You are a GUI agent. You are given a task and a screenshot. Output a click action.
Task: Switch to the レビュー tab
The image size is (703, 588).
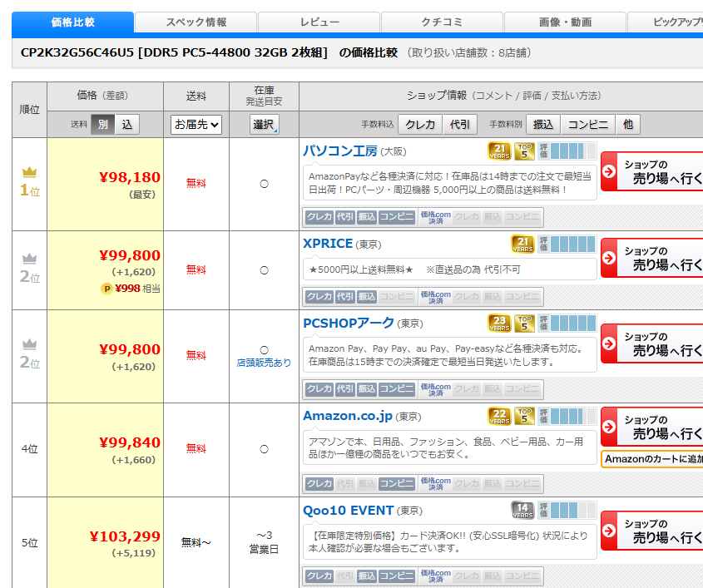(319, 22)
